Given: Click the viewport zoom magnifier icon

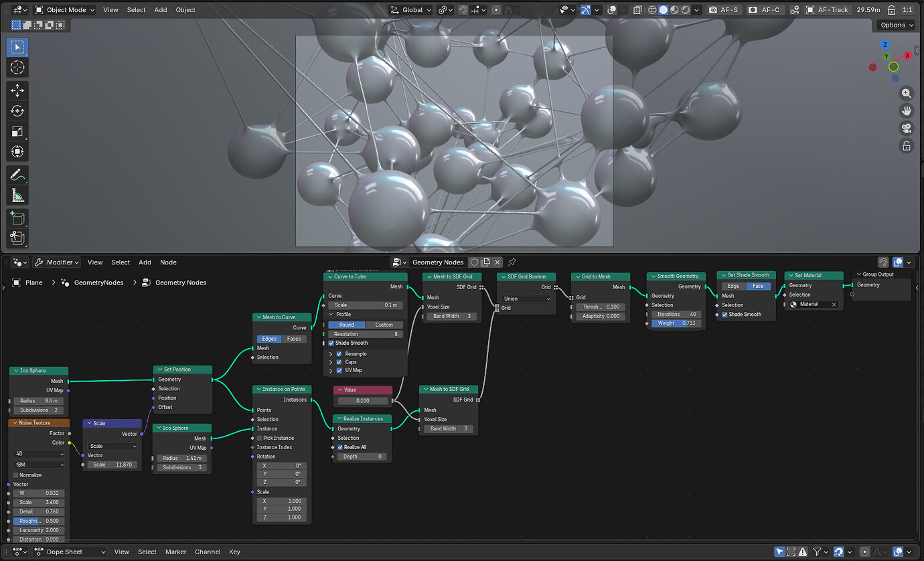Looking at the screenshot, I should coord(907,94).
